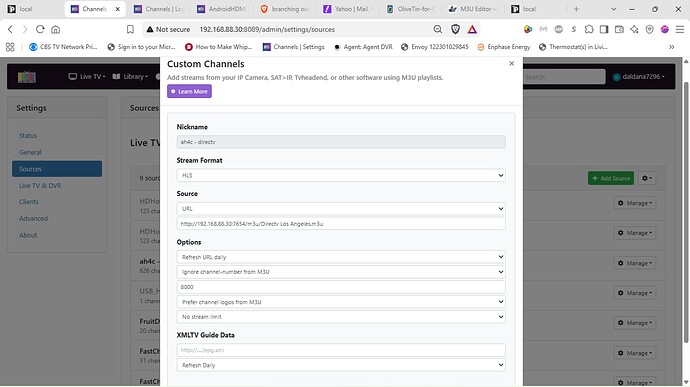The height and width of the screenshot is (387, 690).
Task: Select Advanced in Settings sidebar
Action: click(x=33, y=218)
